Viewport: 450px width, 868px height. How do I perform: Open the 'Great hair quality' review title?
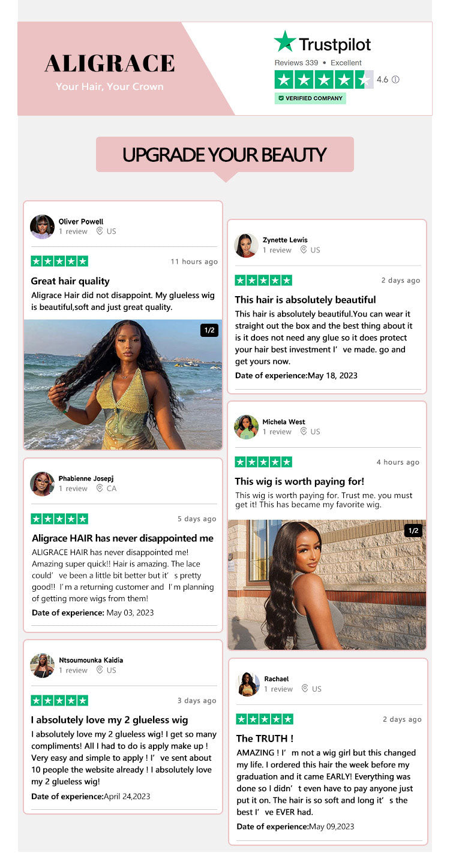[70, 281]
